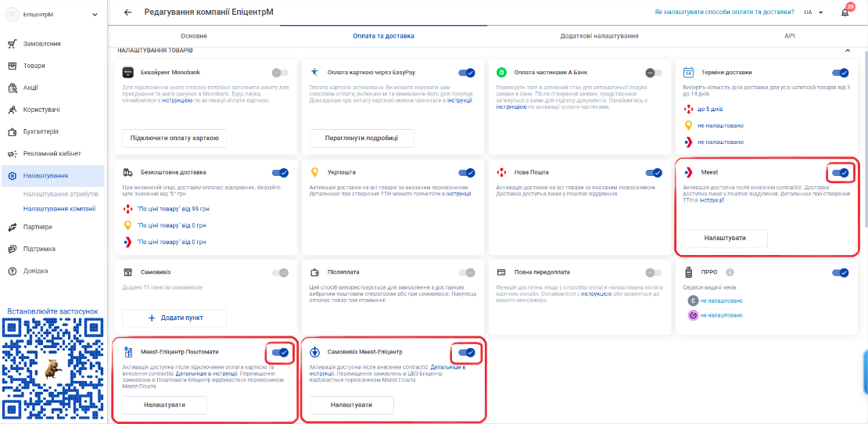Click the Укрпошта yellow pin card icon
The image size is (868, 424).
314,172
